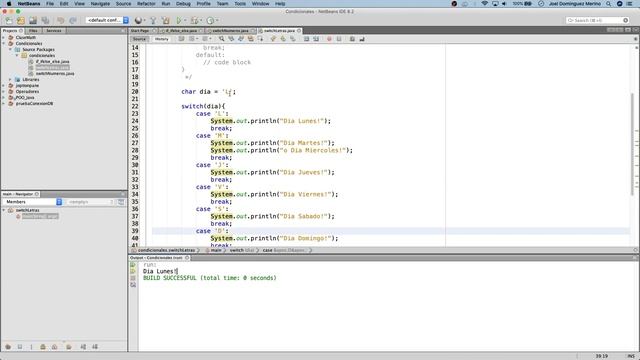640x360 pixels.
Task: Expand the Operadores project node
Action: (4, 91)
